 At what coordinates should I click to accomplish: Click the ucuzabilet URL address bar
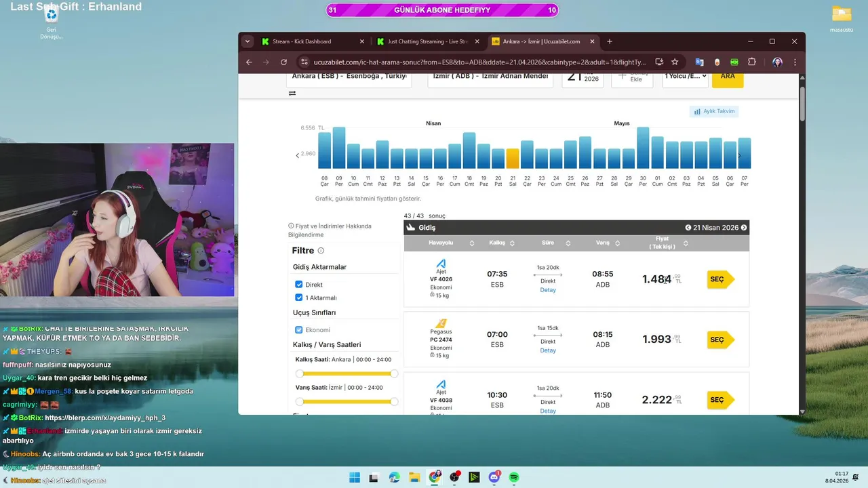(x=481, y=62)
